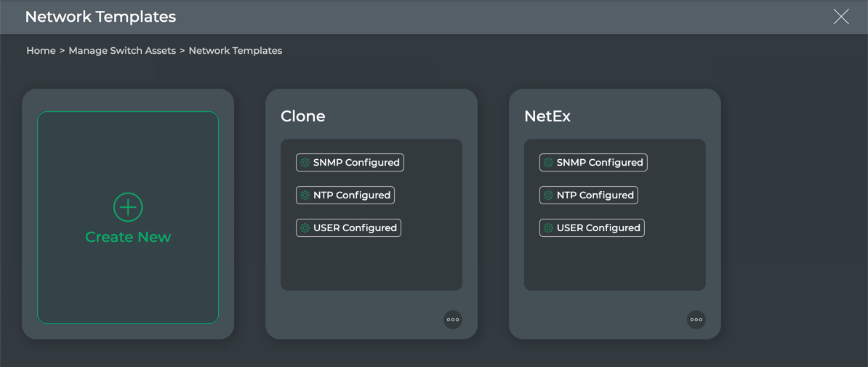Click gear icon beside NetEx's NTP Configured

[549, 195]
